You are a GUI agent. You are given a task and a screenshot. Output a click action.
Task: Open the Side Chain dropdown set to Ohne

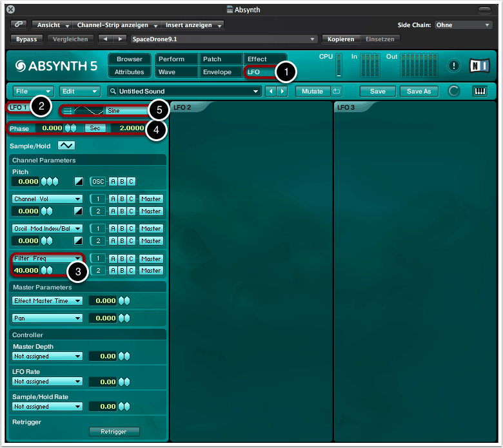(462, 25)
